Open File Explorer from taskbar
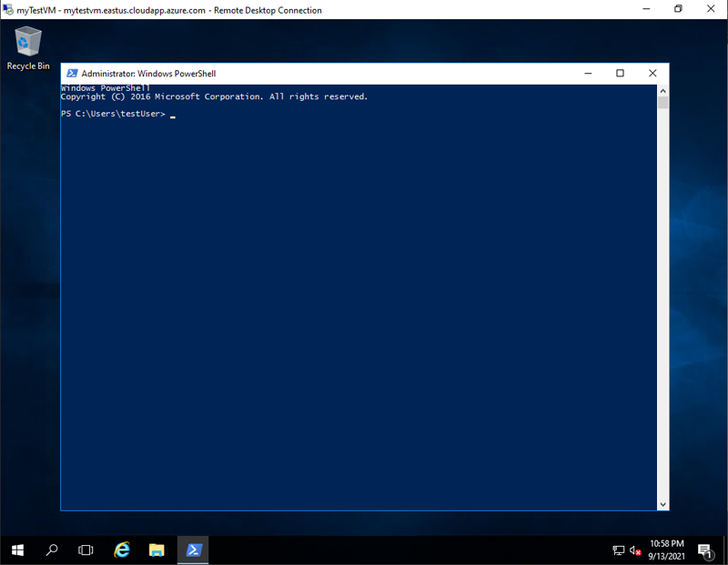The image size is (728, 565). coord(157,550)
